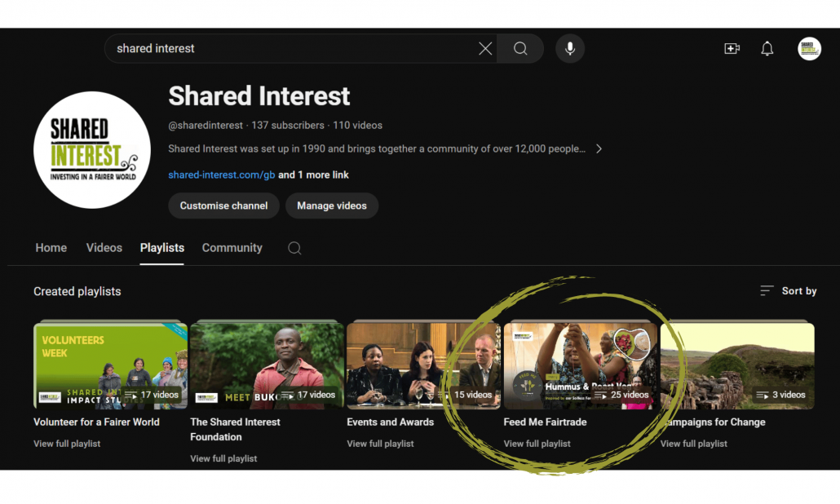Screen dimensions: 840x504
Task: Click '17 videos' badge on Volunteers Week thumbnail
Action: tap(152, 395)
